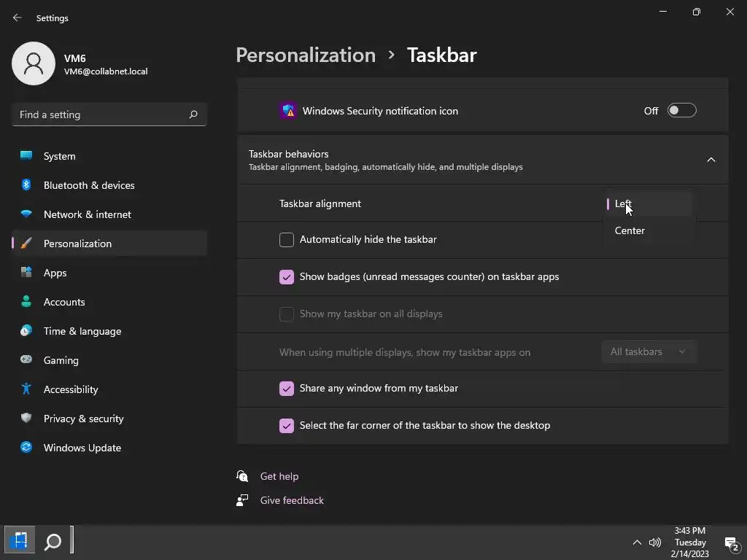This screenshot has width=747, height=560.
Task: Click the Get help headset icon
Action: (242, 475)
